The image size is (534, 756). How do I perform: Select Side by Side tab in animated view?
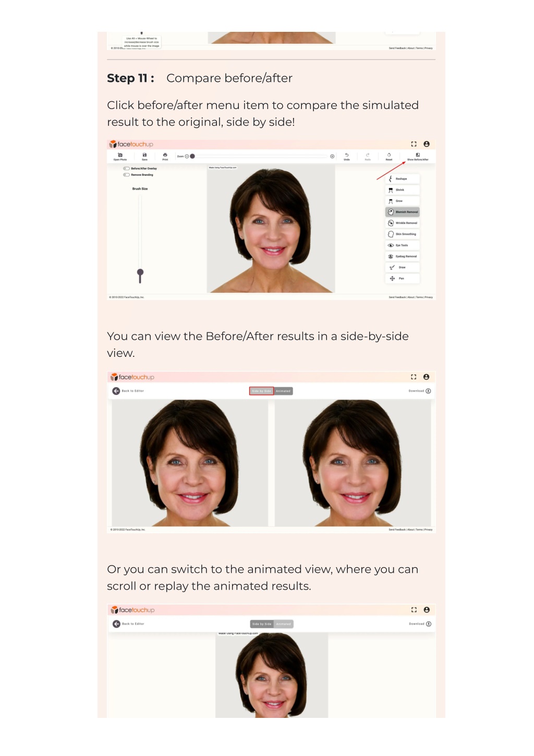[262, 624]
